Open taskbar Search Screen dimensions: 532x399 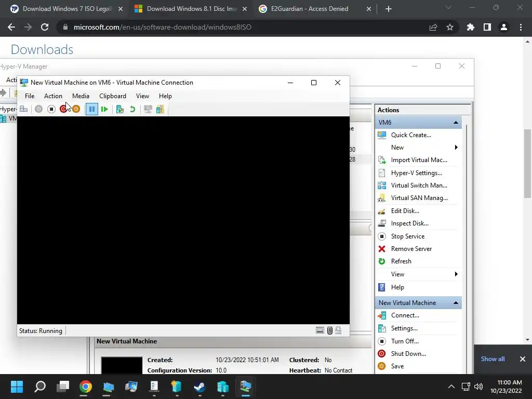[39, 387]
